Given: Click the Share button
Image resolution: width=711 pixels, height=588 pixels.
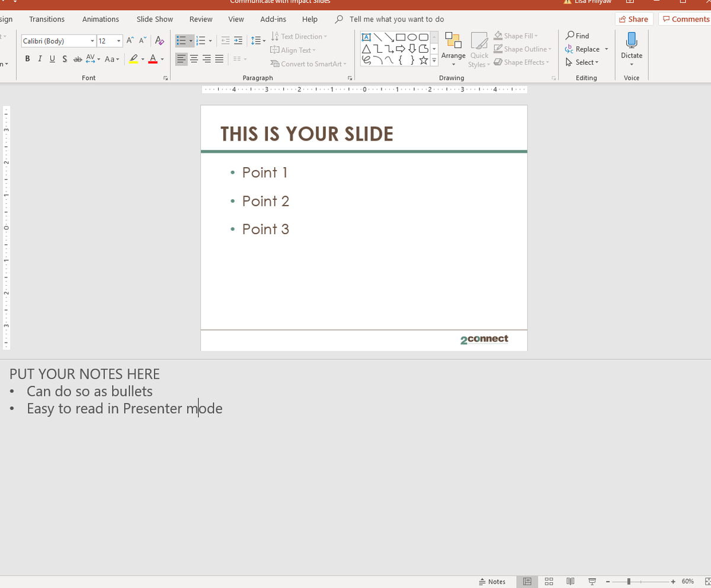Looking at the screenshot, I should click(x=634, y=19).
